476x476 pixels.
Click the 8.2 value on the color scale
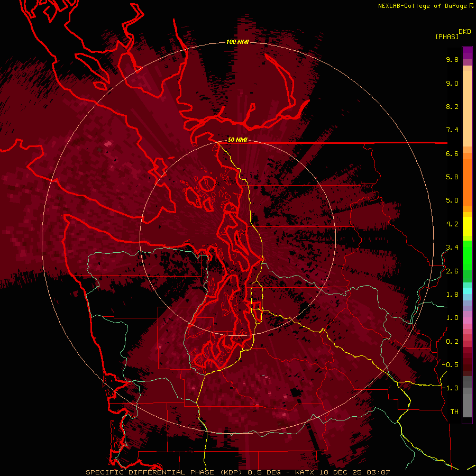[452, 106]
